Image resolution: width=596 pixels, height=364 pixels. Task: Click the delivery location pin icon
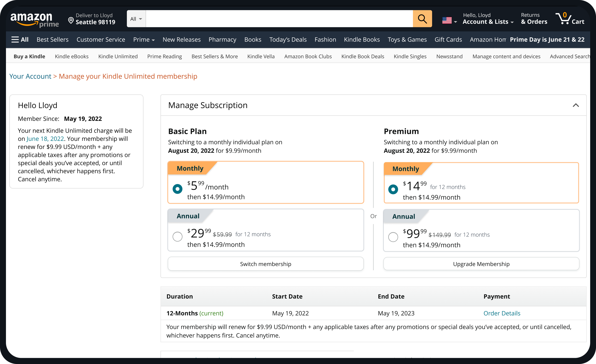click(71, 20)
